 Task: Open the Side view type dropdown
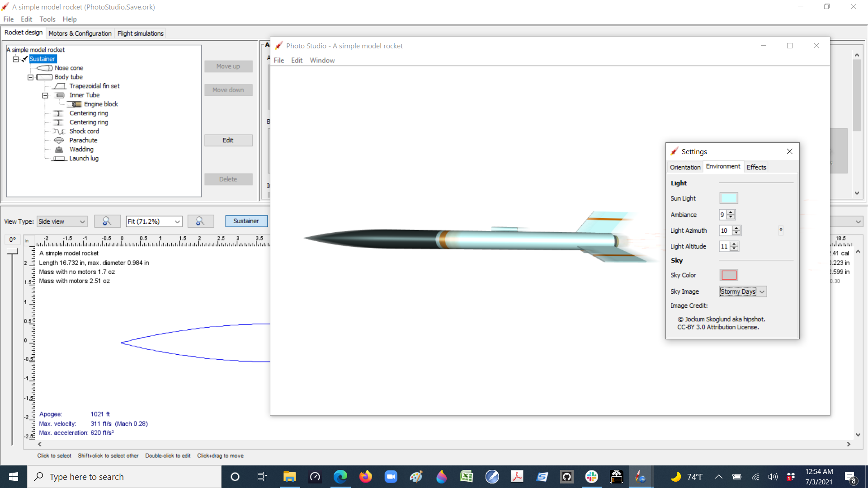coord(61,221)
